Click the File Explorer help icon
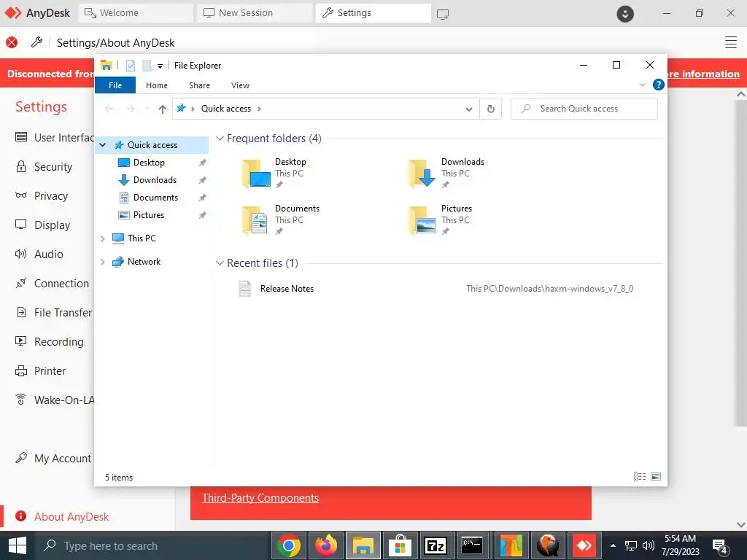Image resolution: width=747 pixels, height=560 pixels. (x=659, y=85)
